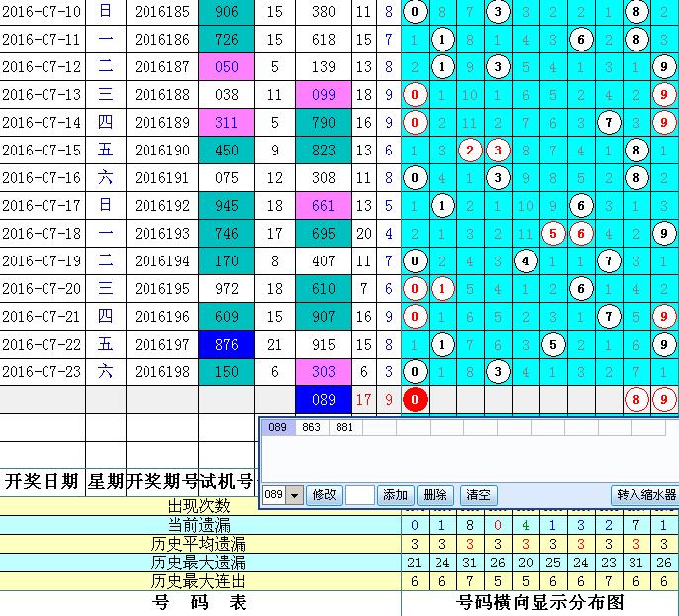Clear the list with the 清空 button
This screenshot has height=616, width=679.
point(479,495)
